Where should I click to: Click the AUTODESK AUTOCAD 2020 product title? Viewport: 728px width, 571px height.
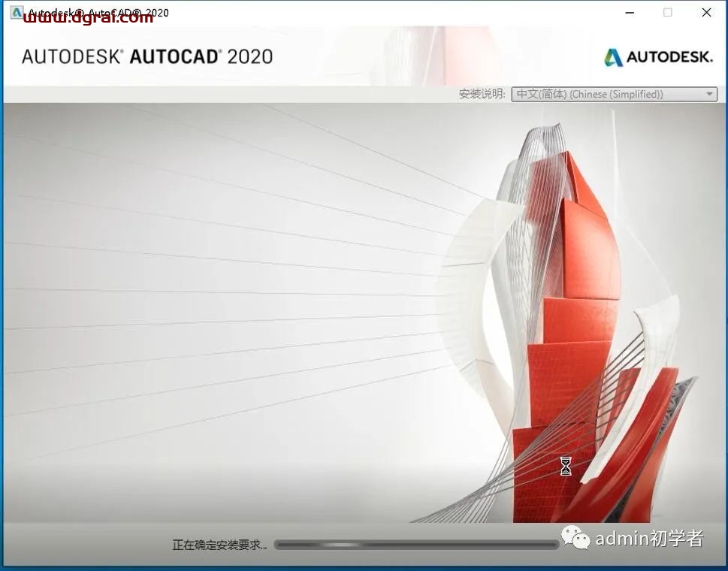pyautogui.click(x=147, y=57)
